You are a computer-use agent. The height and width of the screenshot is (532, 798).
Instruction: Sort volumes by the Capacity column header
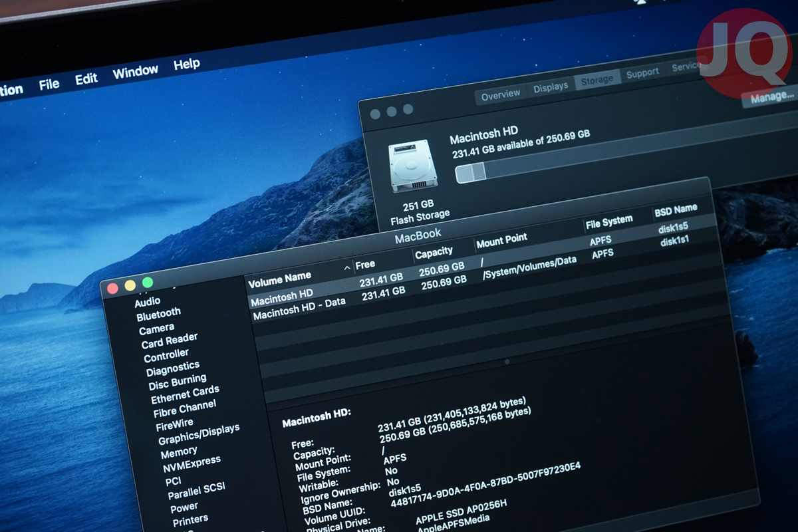434,253
